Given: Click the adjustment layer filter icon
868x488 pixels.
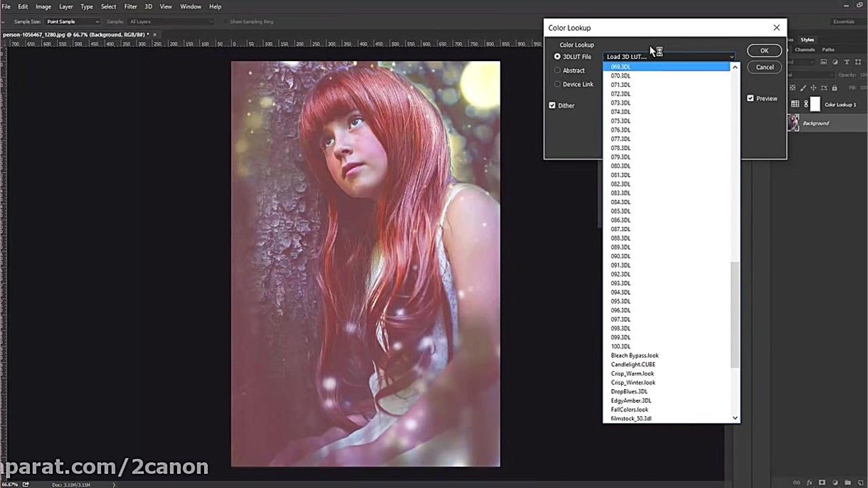Looking at the screenshot, I should (x=836, y=62).
